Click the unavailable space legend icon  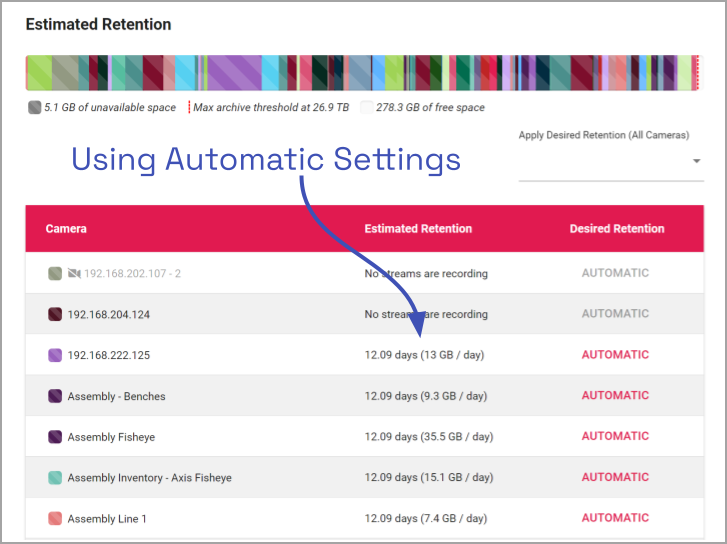(34, 108)
